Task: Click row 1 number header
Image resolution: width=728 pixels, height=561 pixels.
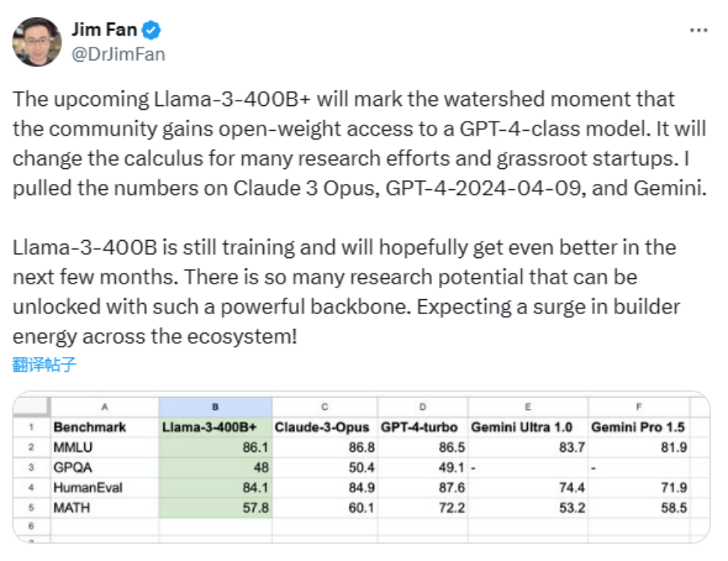Action: coord(32,427)
